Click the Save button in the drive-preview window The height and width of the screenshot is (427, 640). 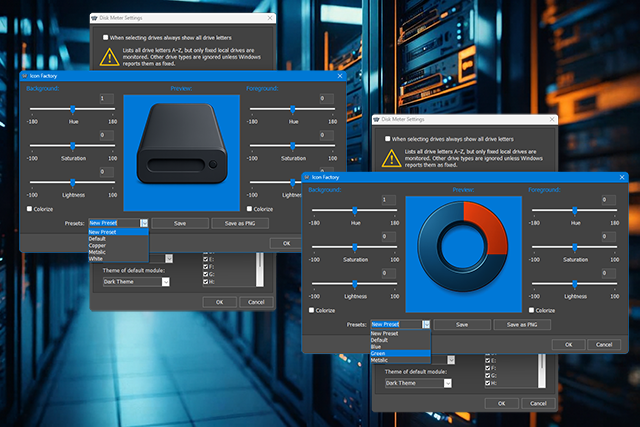coord(180,223)
